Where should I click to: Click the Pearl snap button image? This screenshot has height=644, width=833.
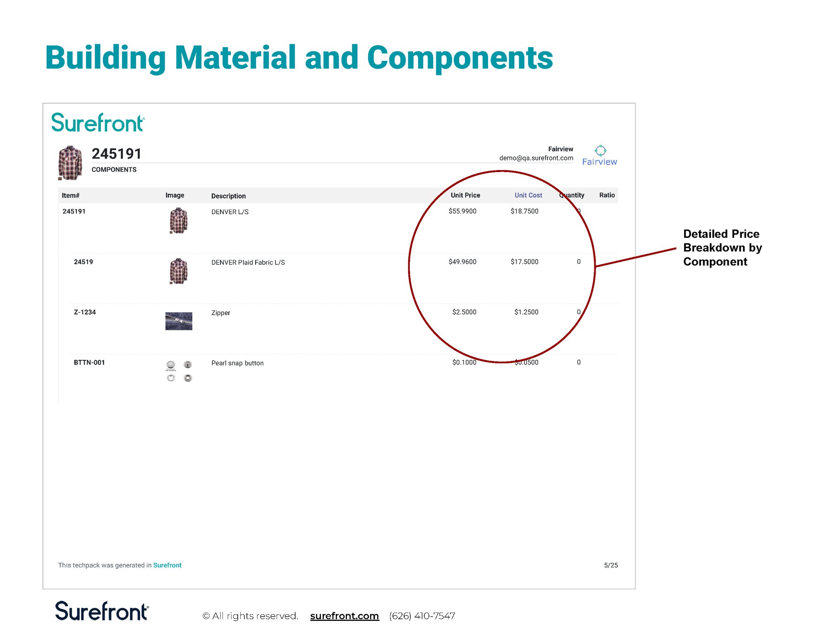[179, 371]
